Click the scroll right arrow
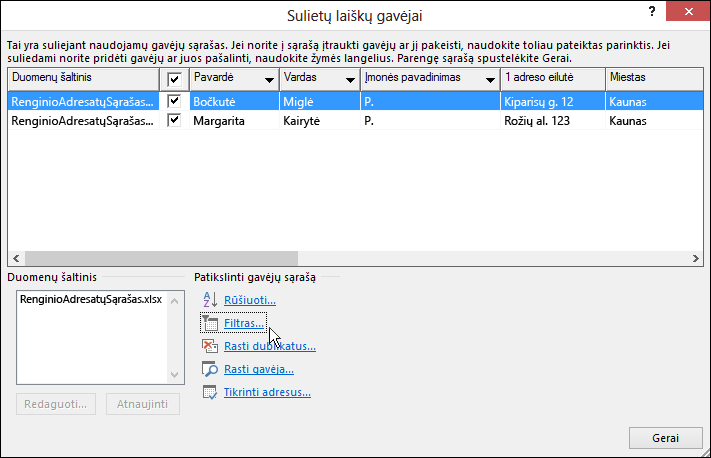Viewport: 711px width, 458px height. [x=696, y=258]
